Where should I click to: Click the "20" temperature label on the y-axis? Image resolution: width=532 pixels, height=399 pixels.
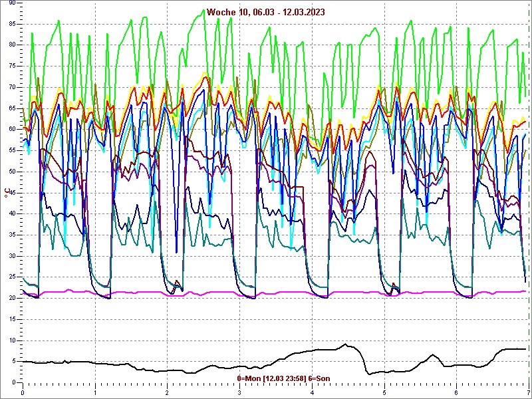click(x=12, y=298)
